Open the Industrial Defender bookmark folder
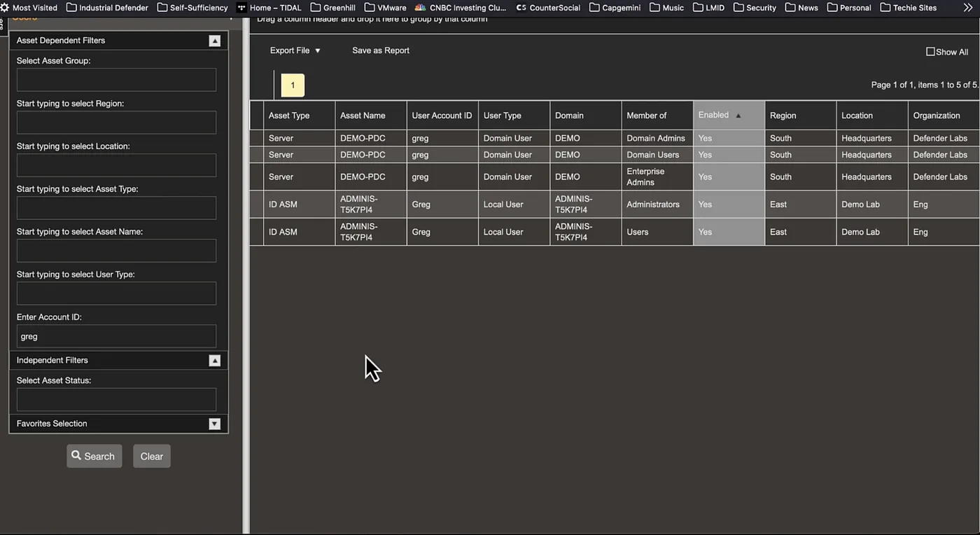Viewport: 980px width, 535px height. [x=107, y=8]
